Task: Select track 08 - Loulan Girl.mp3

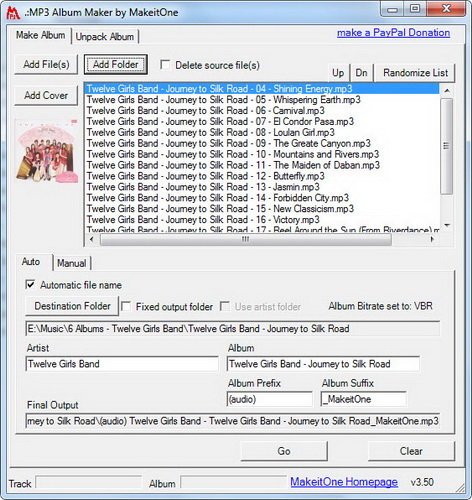Action: point(262,132)
